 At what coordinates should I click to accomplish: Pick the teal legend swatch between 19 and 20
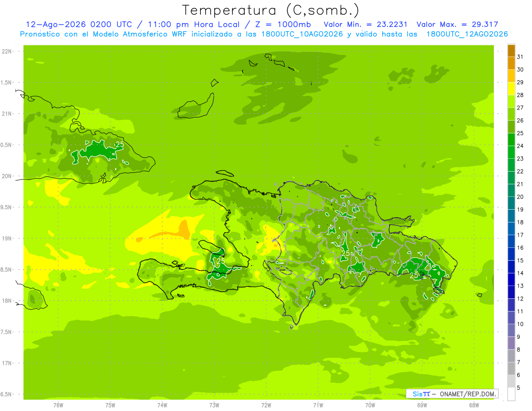click(x=512, y=203)
